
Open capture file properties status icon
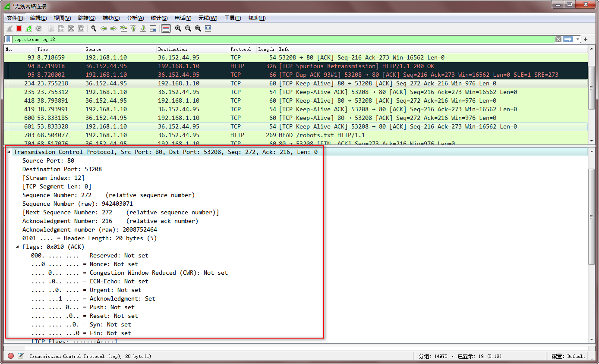pos(20,356)
